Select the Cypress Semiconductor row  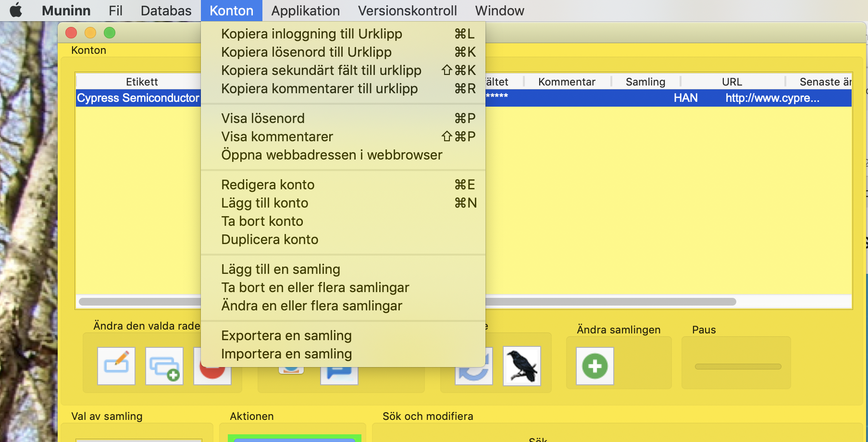(x=138, y=98)
